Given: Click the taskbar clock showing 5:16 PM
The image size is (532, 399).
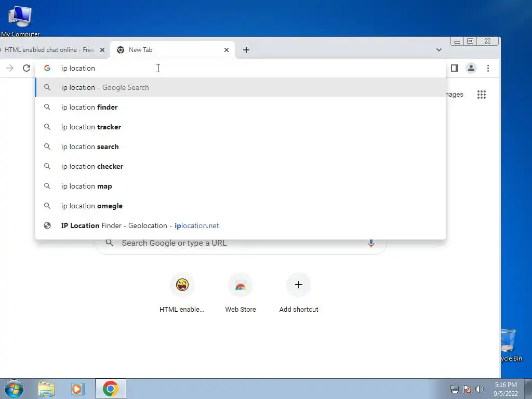Looking at the screenshot, I should coord(506,389).
